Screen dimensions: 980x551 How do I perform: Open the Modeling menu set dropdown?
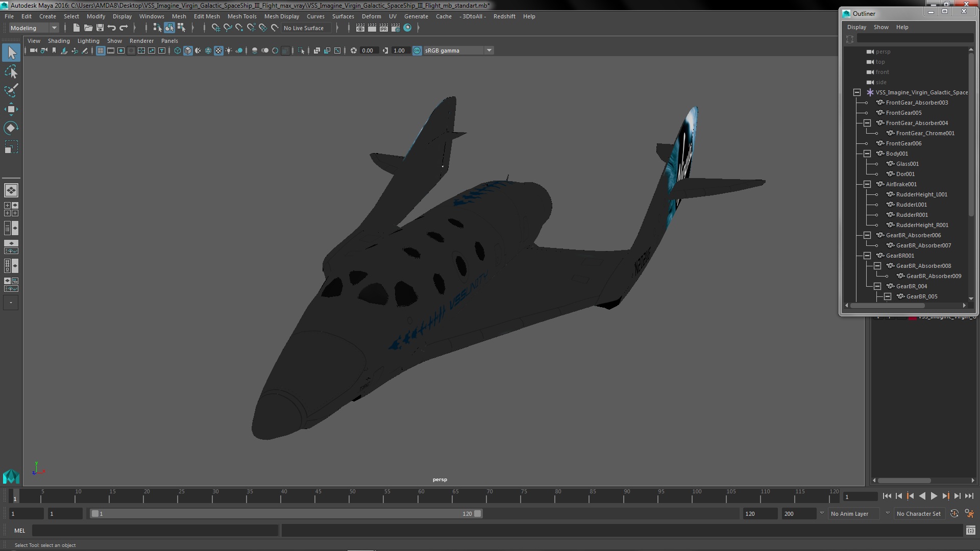click(x=34, y=28)
